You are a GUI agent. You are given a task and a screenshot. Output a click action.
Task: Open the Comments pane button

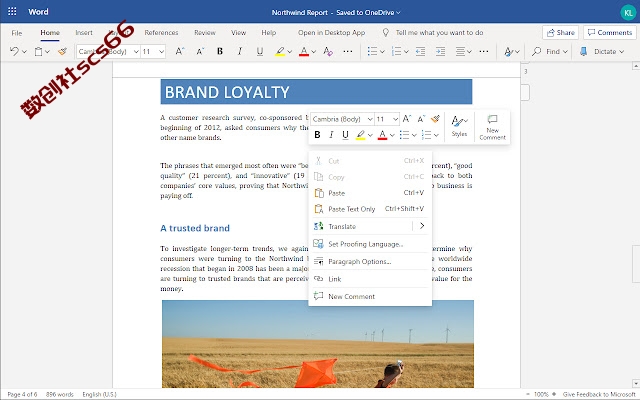(610, 33)
